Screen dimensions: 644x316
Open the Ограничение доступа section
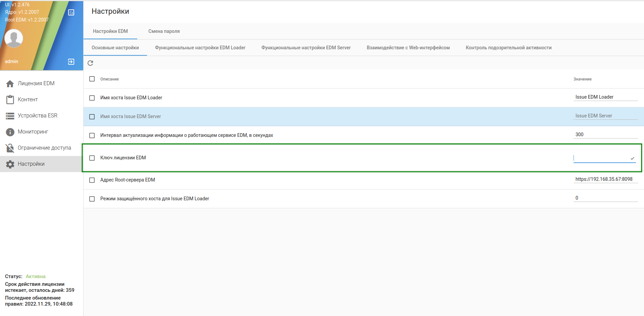pyautogui.click(x=42, y=148)
